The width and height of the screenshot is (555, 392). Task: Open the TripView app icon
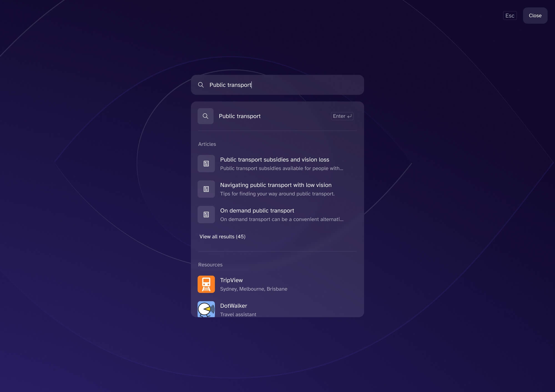(x=206, y=284)
